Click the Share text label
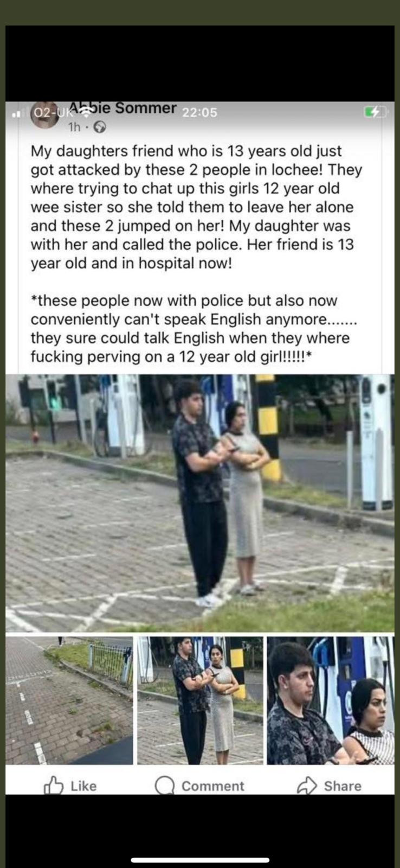Viewport: 400px width, 868px height. 343,786
